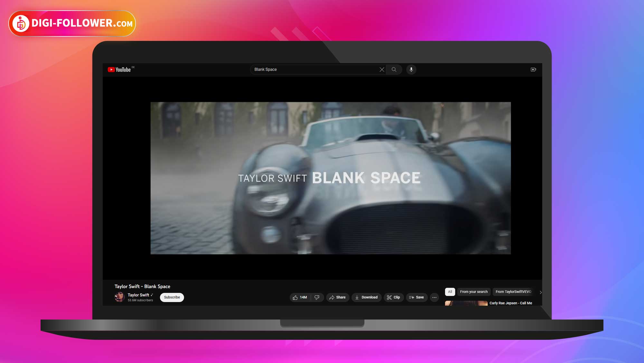Screen dimensions: 644x363
Task: Clear the 'Blank Space' search query
Action: tap(381, 70)
